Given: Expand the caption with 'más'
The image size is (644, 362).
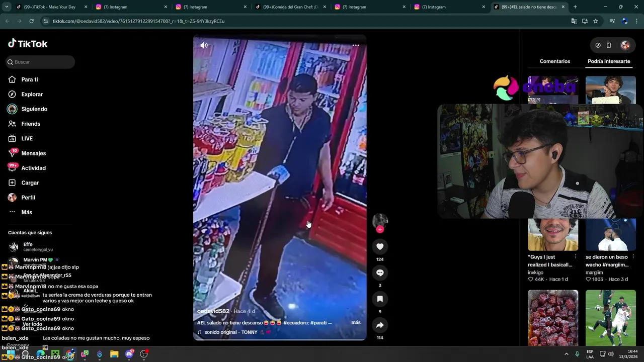Looking at the screenshot, I should click(356, 322).
